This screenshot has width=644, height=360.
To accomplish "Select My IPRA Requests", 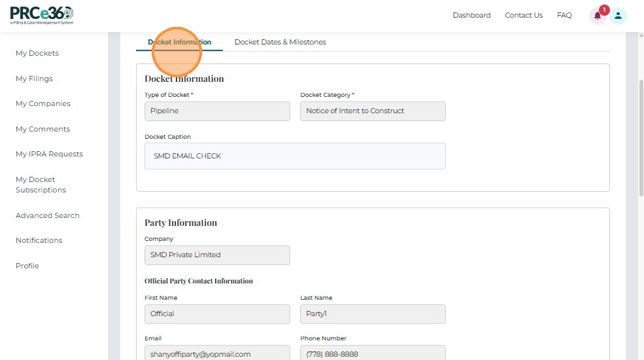I will point(49,154).
